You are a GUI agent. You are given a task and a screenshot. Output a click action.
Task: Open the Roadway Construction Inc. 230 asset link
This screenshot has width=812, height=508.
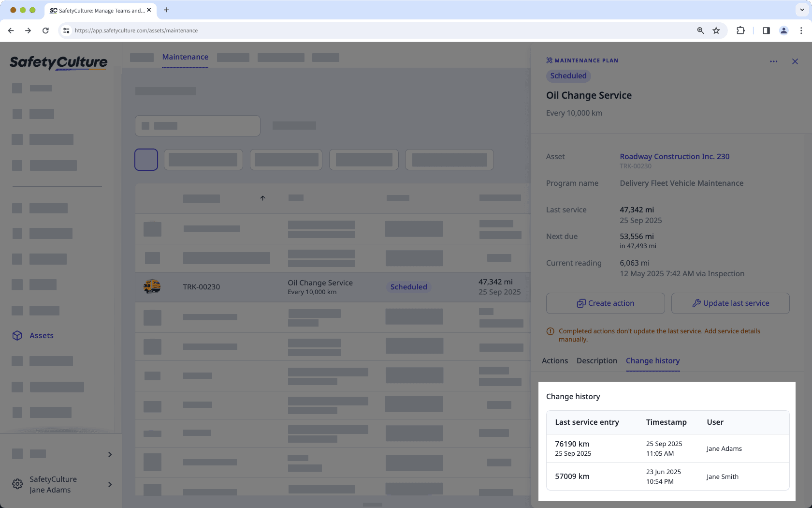click(x=675, y=156)
